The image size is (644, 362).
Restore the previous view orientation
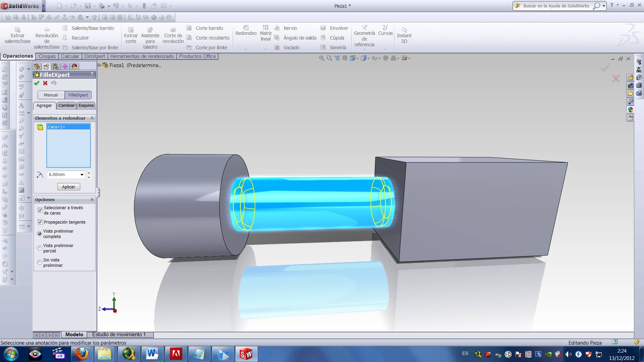(337, 58)
